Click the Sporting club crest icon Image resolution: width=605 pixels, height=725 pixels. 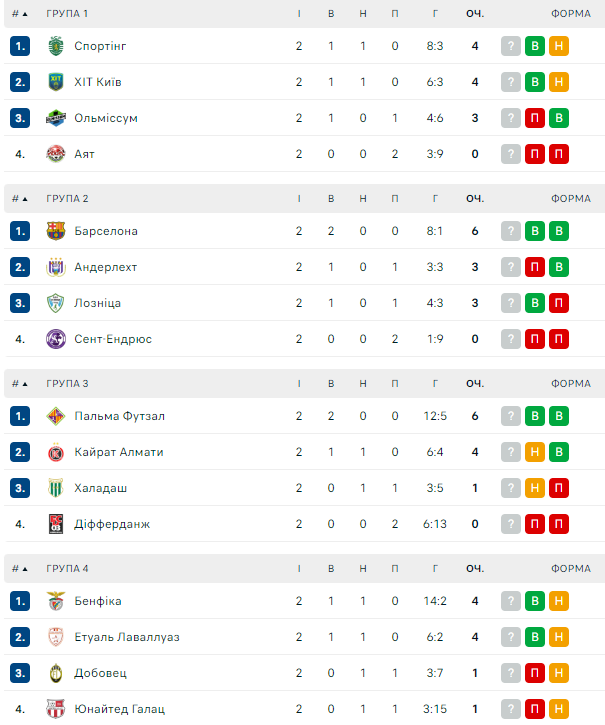(56, 46)
